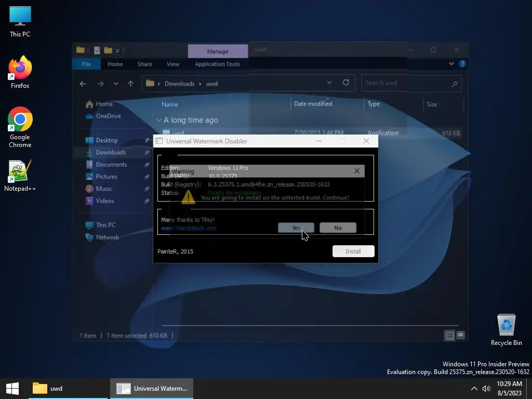This screenshot has width=532, height=399.
Task: Open Explorer help question mark icon
Action: (462, 64)
